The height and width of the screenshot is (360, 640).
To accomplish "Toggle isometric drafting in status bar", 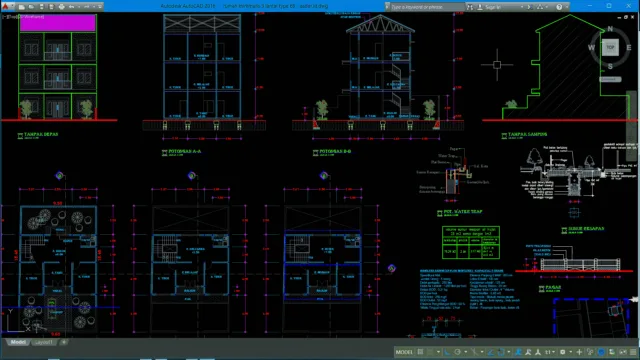I will click(x=474, y=352).
